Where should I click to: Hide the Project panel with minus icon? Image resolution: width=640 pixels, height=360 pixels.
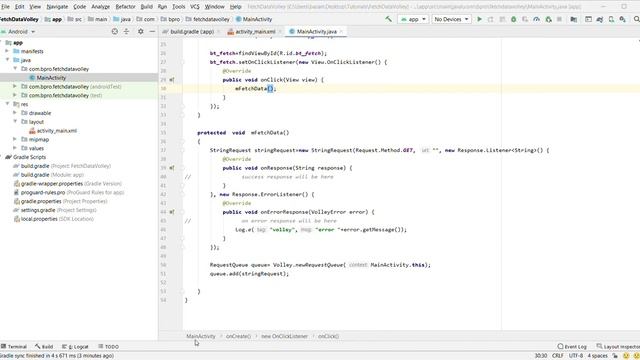pos(152,31)
